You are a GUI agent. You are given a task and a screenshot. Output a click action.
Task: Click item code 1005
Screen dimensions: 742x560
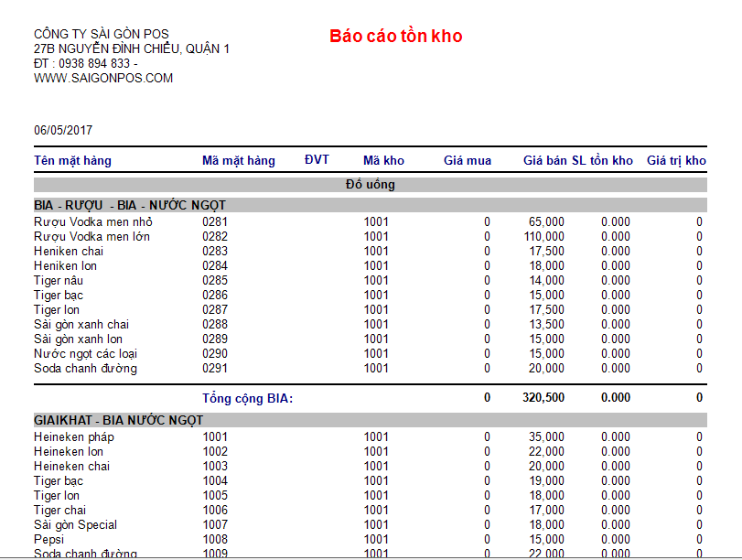tap(215, 496)
